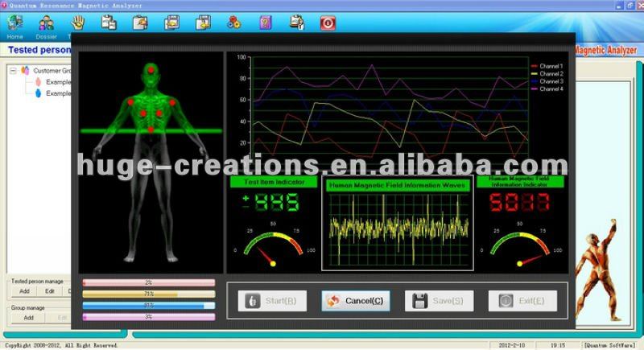Click the Test Item Indicator green label
Screen dimensions: 644x350
click(x=274, y=182)
